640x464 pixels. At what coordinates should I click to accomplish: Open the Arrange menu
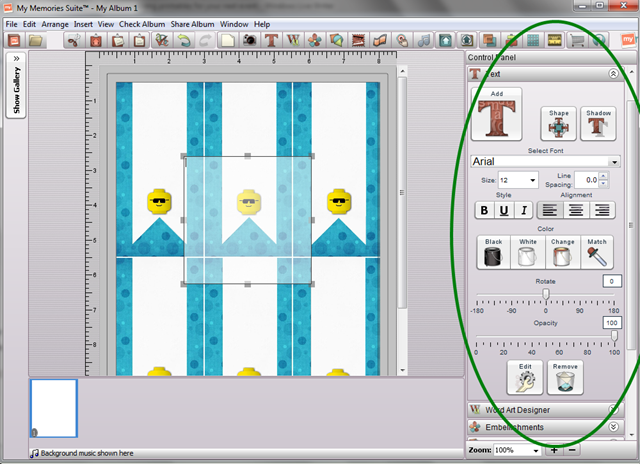click(55, 24)
